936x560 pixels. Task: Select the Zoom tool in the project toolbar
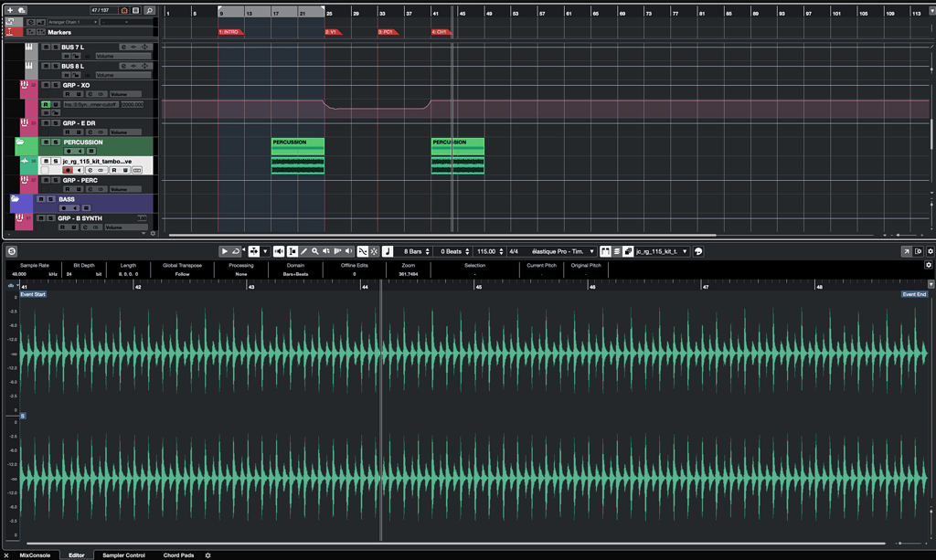point(314,250)
